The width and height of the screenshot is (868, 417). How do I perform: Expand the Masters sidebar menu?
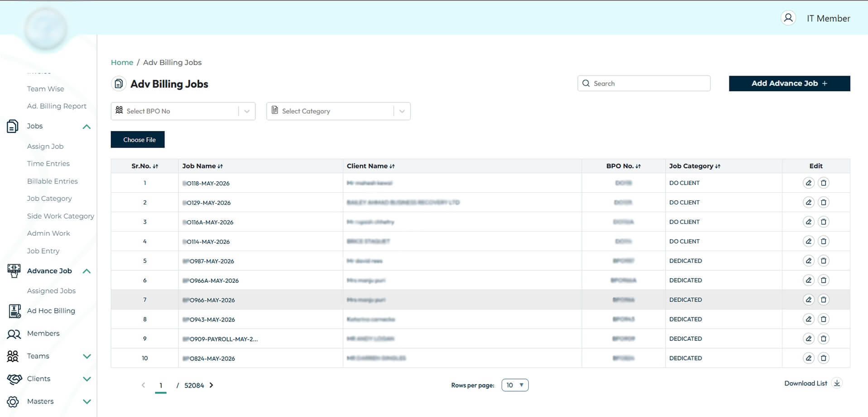pos(87,402)
